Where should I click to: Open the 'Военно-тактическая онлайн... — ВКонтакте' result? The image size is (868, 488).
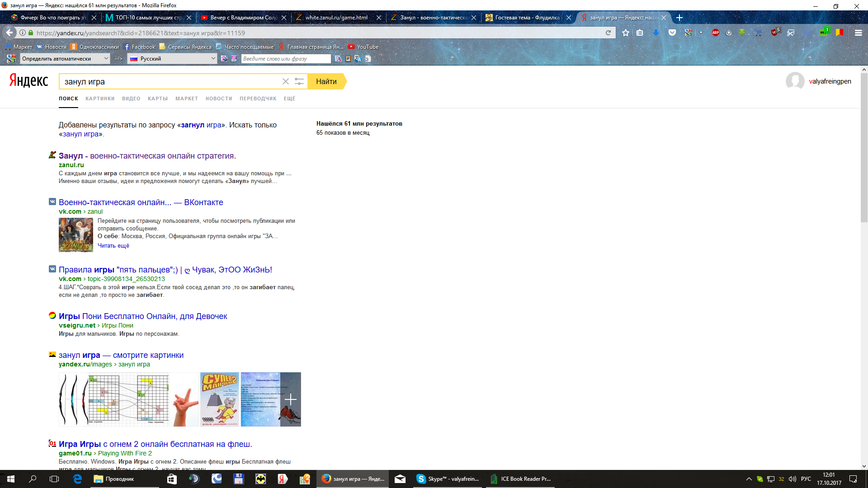point(141,202)
